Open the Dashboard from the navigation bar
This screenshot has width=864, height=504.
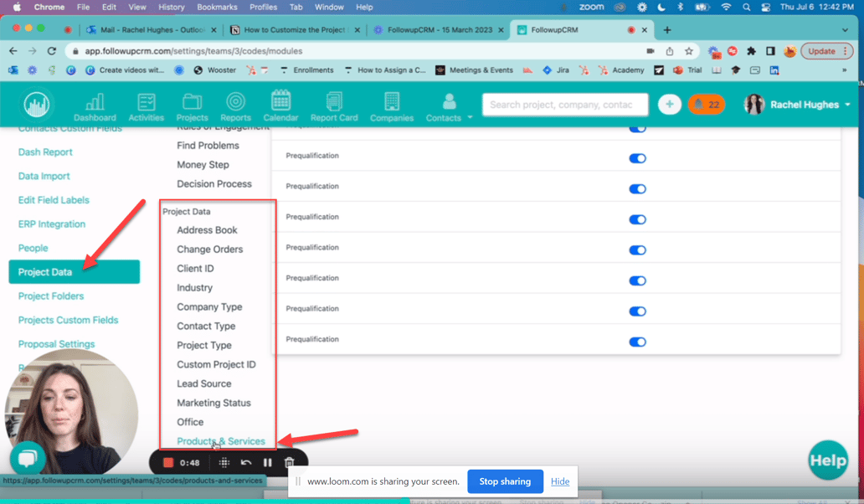(95, 105)
